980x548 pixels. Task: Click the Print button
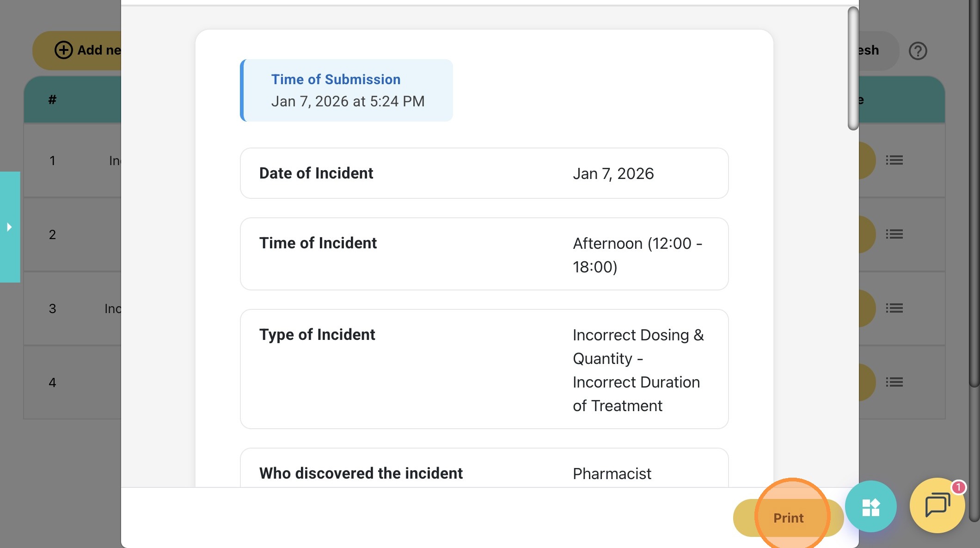pos(788,517)
